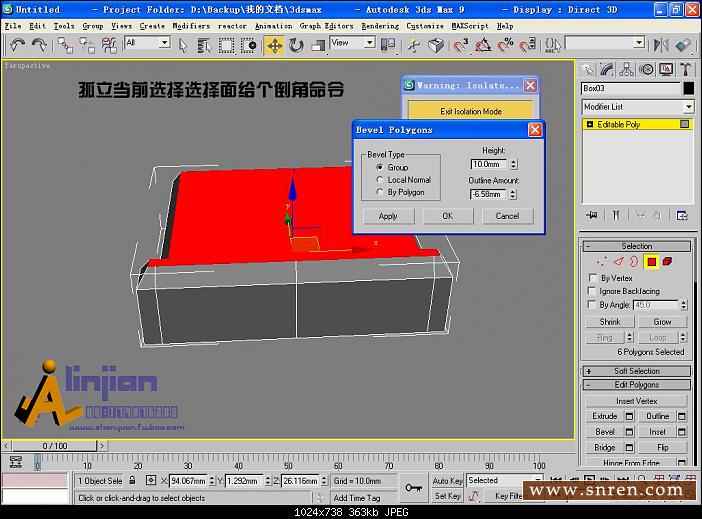Select the Group bevel type radio
The image size is (702, 519).
click(380, 167)
